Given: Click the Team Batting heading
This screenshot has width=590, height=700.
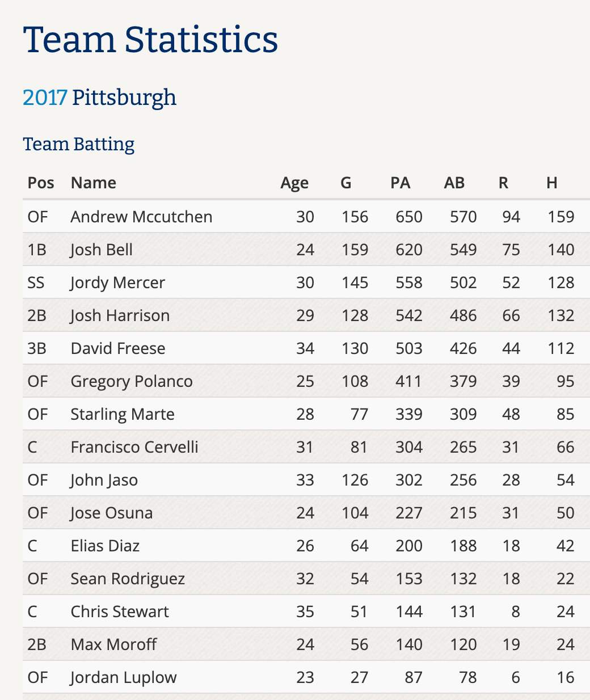Looking at the screenshot, I should tap(79, 144).
